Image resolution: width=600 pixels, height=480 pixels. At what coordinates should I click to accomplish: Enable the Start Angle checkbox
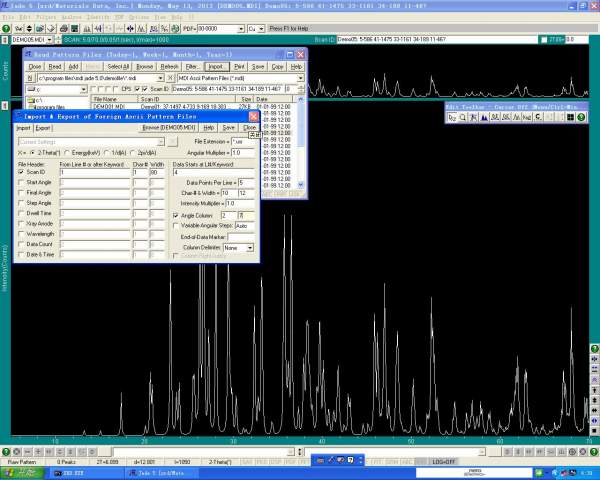coord(21,182)
